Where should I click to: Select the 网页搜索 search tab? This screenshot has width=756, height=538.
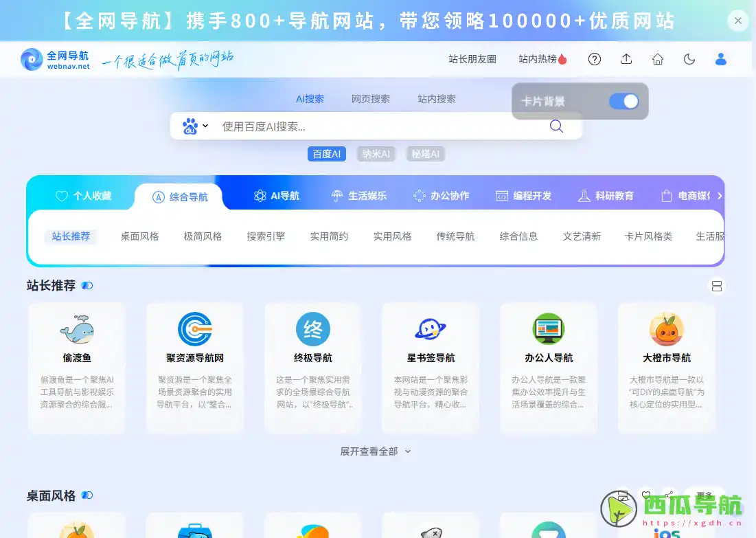pyautogui.click(x=370, y=98)
